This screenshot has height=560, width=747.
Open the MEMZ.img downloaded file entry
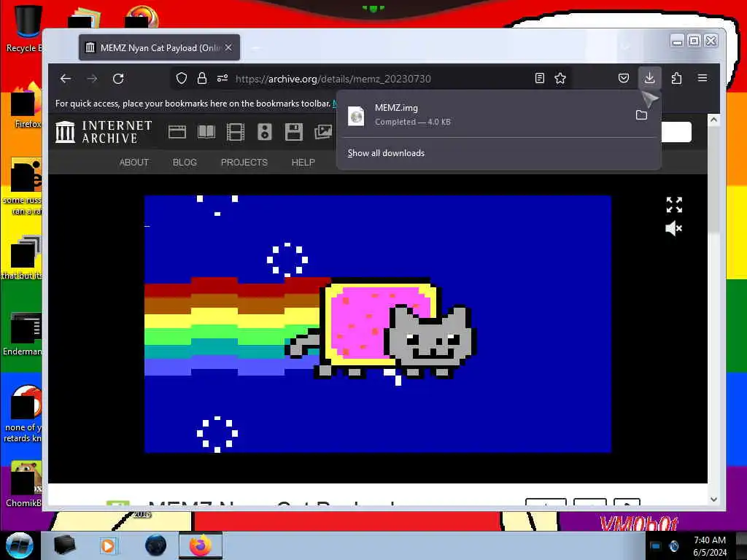click(x=486, y=114)
